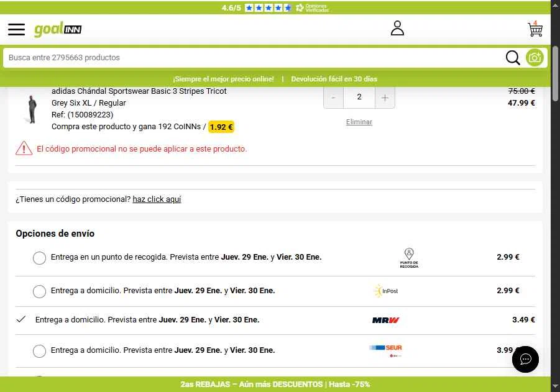Open adidas Chándal Sportswear product title

click(x=139, y=91)
